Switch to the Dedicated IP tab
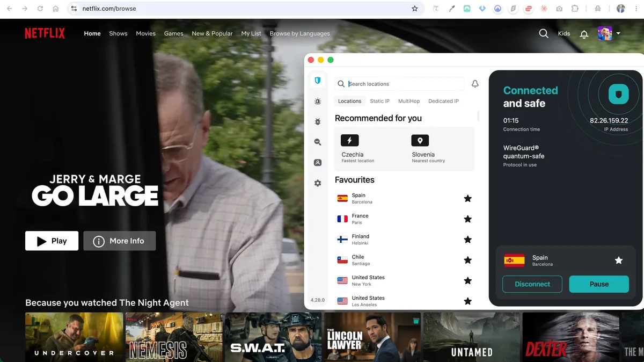This screenshot has width=644, height=362. click(x=444, y=101)
